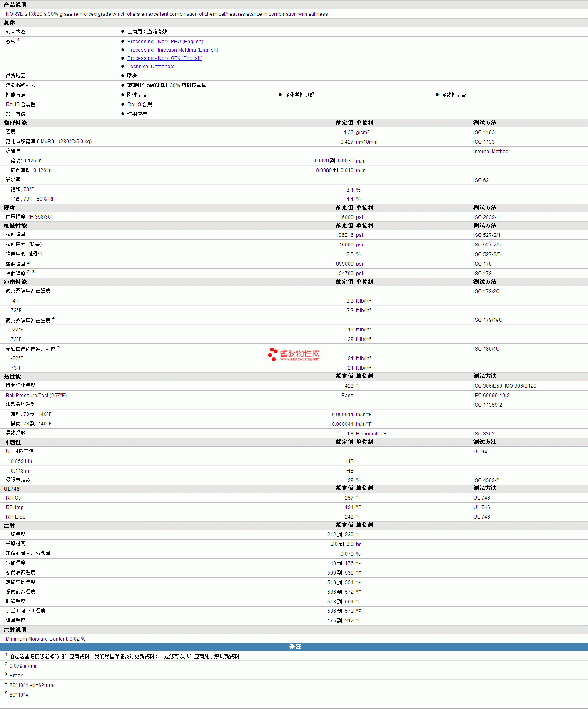
Task: Select the ISO 179/2C test method
Action: (486, 291)
